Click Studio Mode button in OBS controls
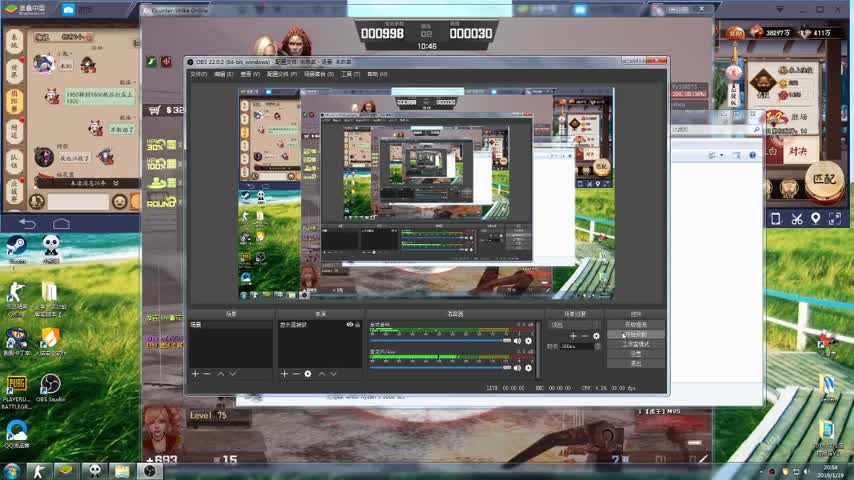854x480 pixels. pyautogui.click(x=636, y=344)
